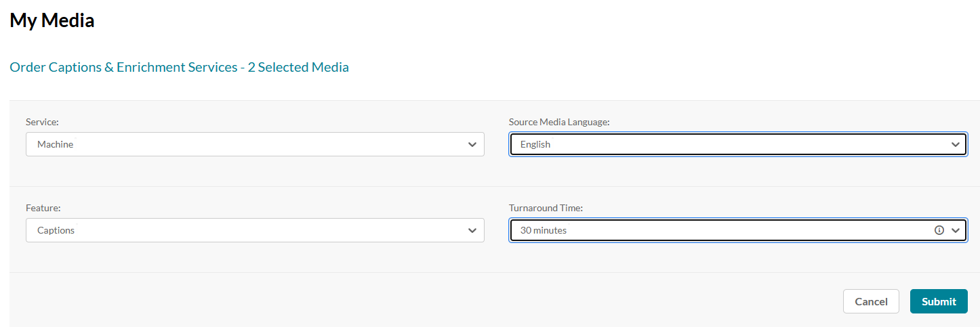Click the chevron arrow on Source Media Language
This screenshot has height=327, width=980.
[x=956, y=144]
